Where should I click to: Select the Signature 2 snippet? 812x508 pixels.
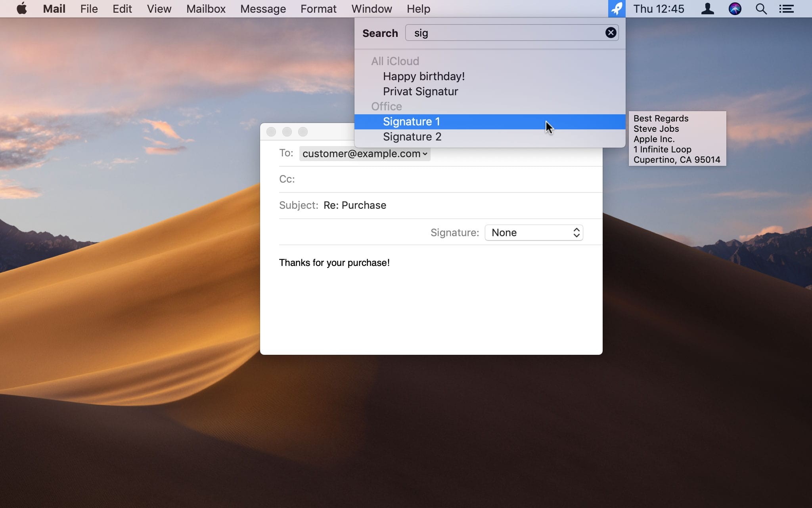coord(412,137)
